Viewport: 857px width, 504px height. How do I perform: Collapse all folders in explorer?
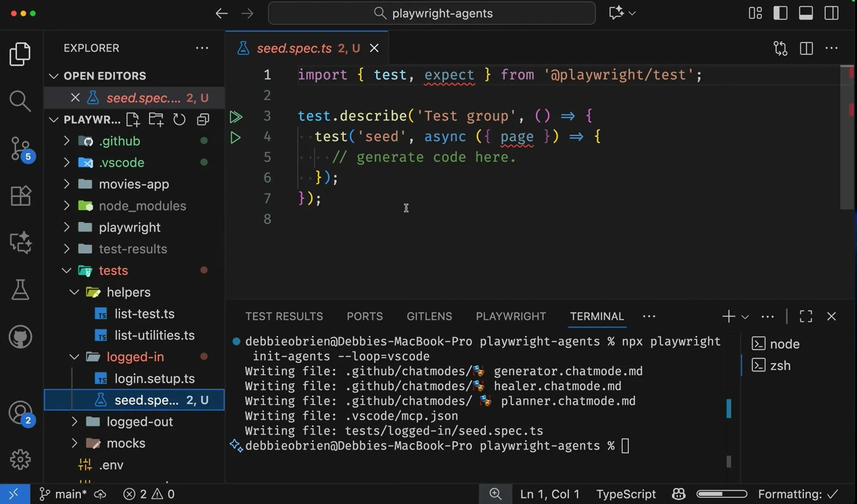click(x=203, y=119)
